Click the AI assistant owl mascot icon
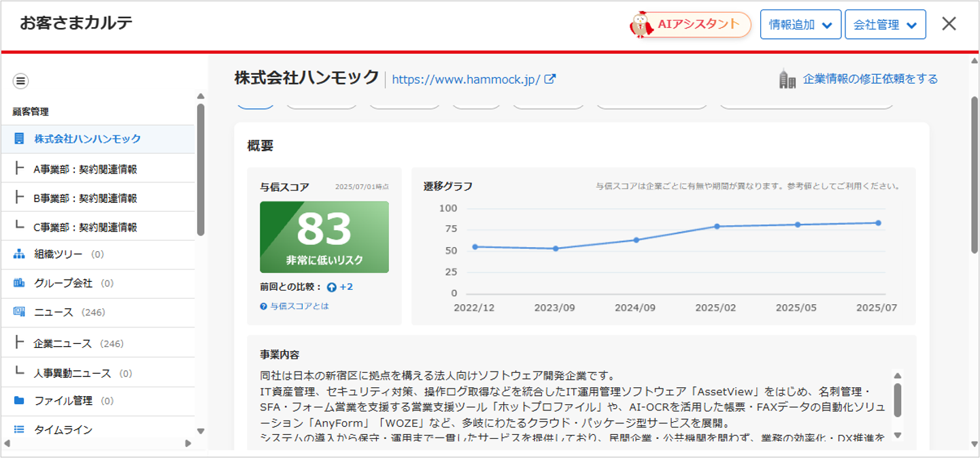The width and height of the screenshot is (980, 458). click(641, 24)
